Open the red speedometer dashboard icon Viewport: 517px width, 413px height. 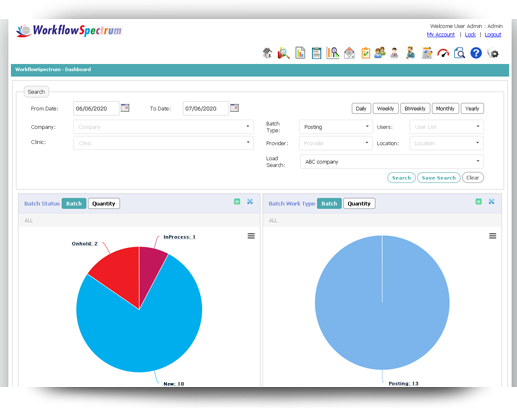tap(443, 53)
